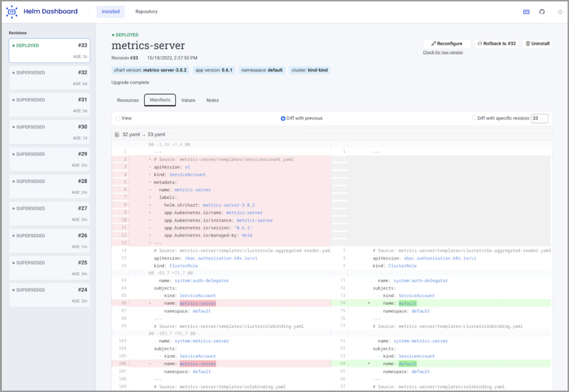Viewport: 569px width, 392px height.
Task: Click the Helm Dashboard logo icon
Action: [12, 12]
